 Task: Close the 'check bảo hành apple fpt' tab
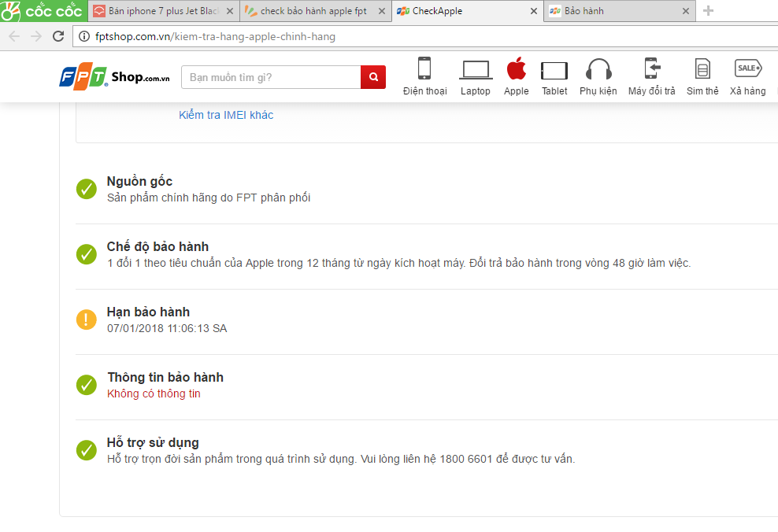pyautogui.click(x=382, y=11)
